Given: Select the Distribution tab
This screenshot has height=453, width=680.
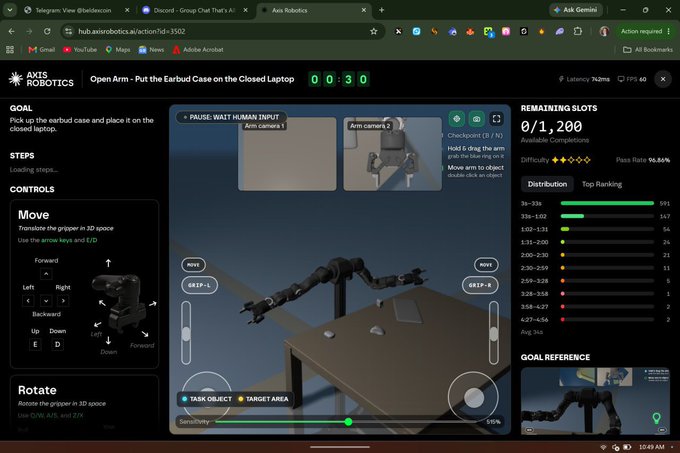Looking at the screenshot, I should tap(547, 184).
